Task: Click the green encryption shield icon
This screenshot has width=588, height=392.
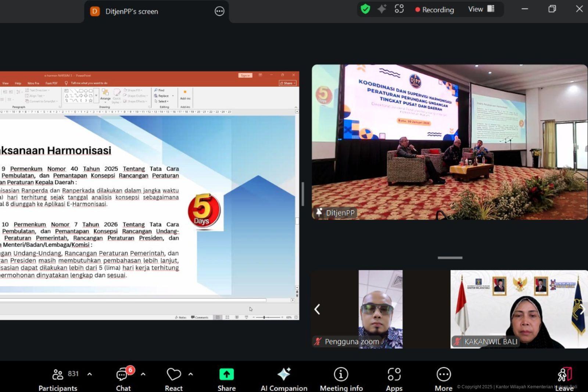Action: (x=365, y=9)
